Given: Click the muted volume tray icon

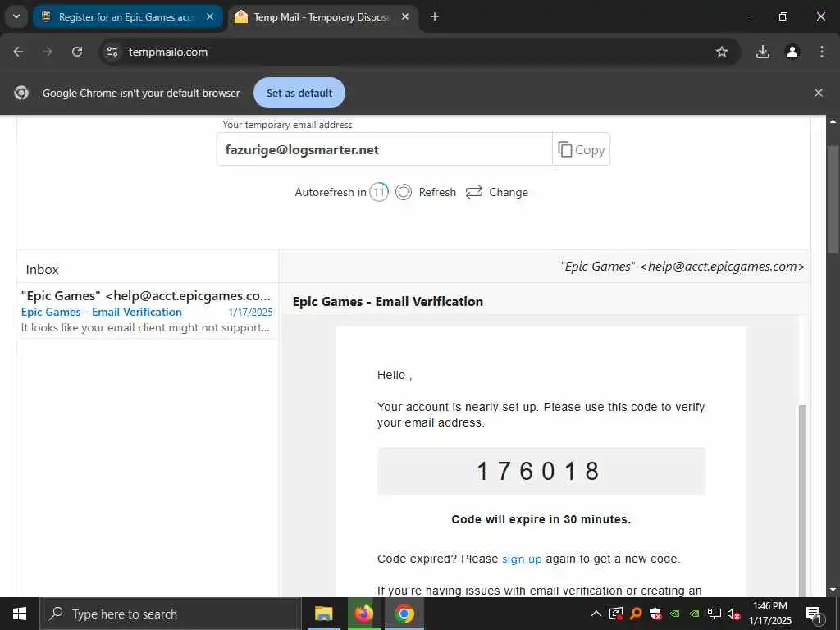Looking at the screenshot, I should (734, 614).
